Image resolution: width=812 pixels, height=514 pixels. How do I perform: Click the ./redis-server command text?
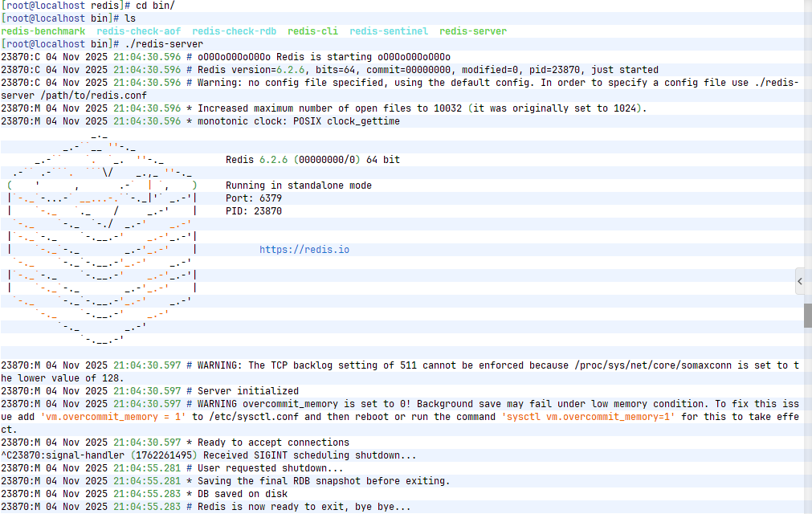(x=164, y=44)
